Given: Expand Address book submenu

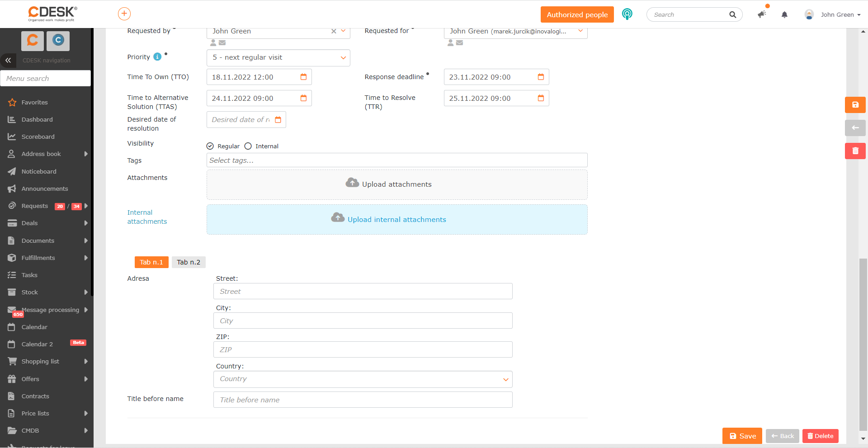Looking at the screenshot, I should [86, 154].
